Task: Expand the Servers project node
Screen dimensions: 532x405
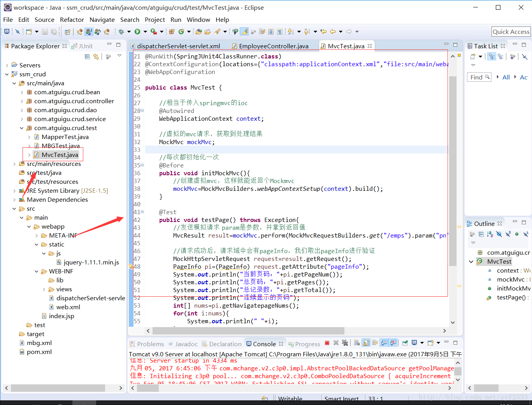Action: coord(7,65)
